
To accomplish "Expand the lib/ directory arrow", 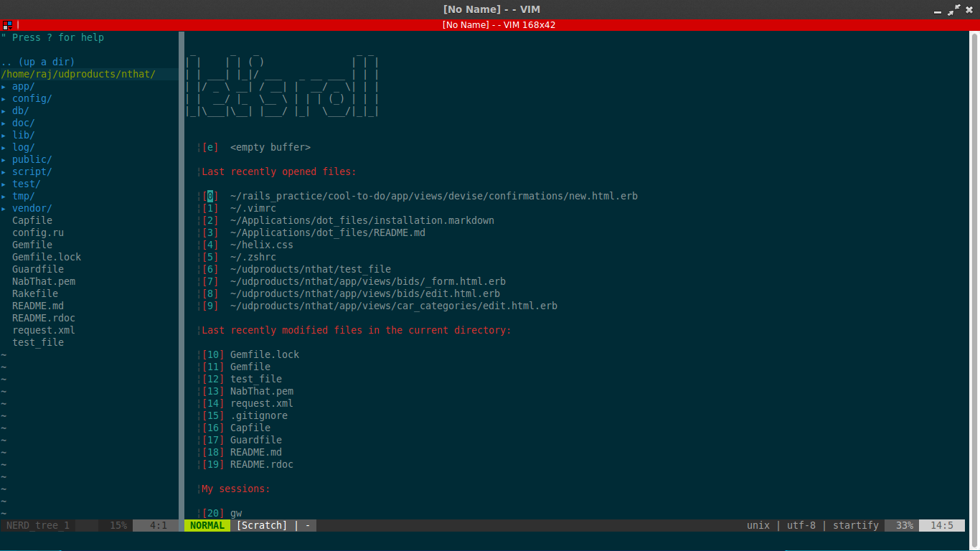I will [4, 136].
